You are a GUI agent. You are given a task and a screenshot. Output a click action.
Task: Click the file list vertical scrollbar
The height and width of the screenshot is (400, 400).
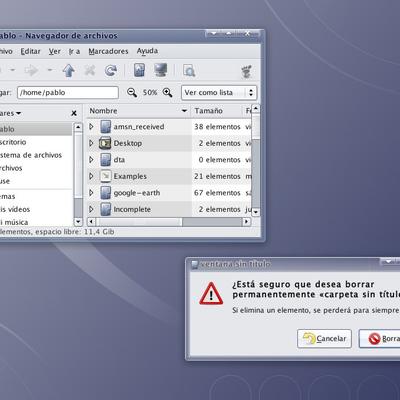pos(256,160)
